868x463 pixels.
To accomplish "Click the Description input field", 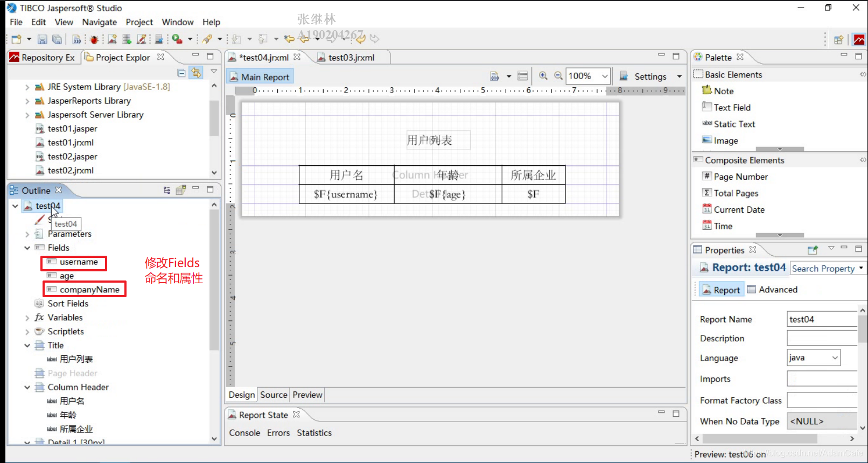I will tap(822, 338).
